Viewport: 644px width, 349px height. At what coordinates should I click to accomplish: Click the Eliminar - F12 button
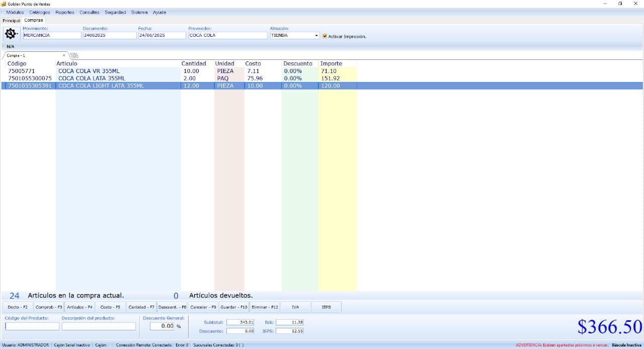pos(265,307)
